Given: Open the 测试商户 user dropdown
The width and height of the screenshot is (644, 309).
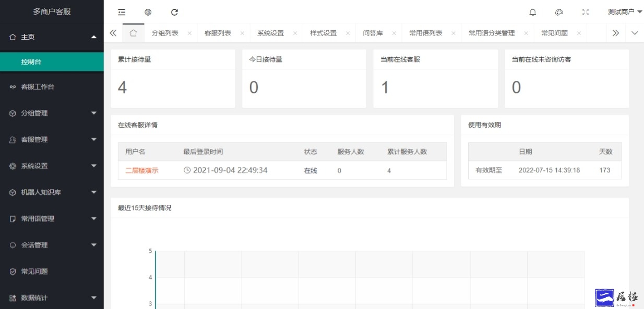Looking at the screenshot, I should pos(624,12).
